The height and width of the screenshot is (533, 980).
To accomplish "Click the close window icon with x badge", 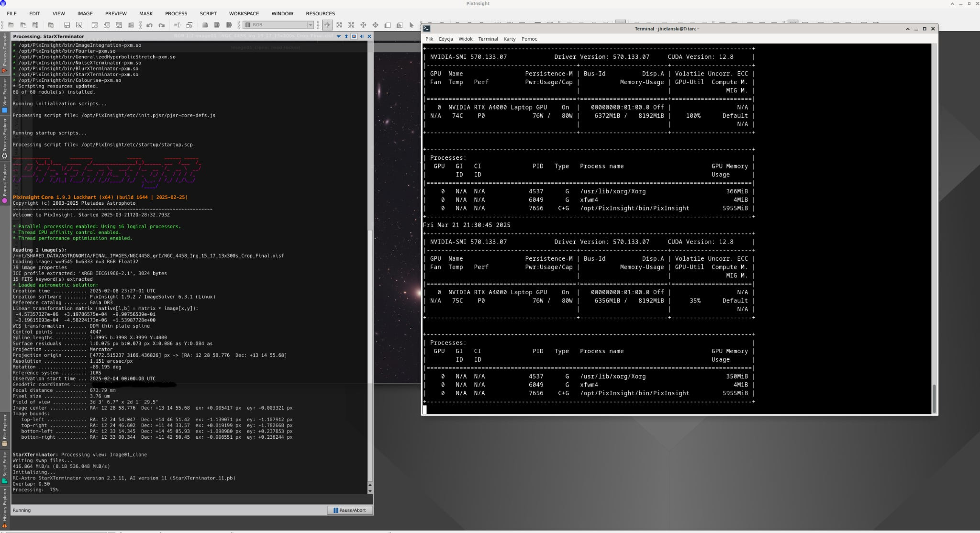I will (x=94, y=25).
